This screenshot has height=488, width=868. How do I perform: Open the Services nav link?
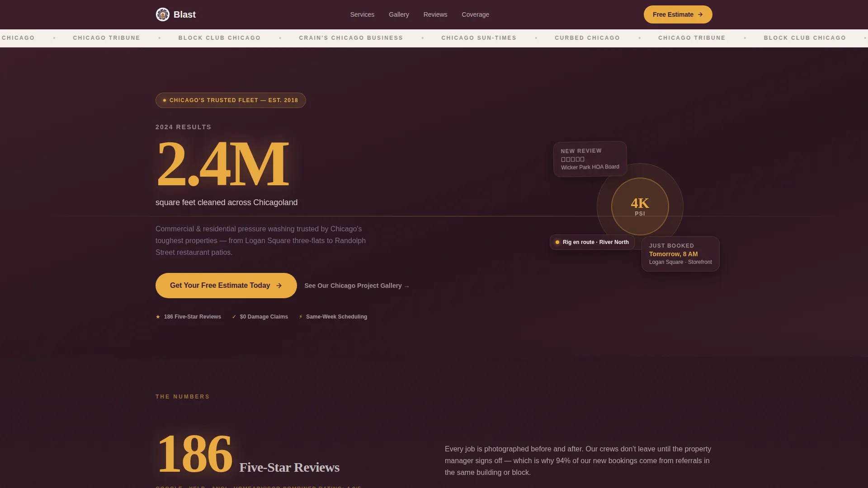click(x=362, y=14)
